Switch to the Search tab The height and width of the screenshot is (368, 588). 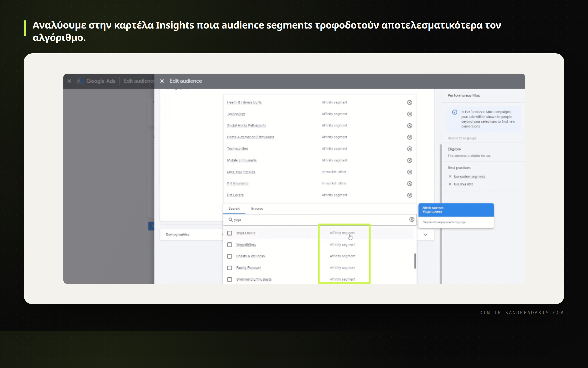click(x=234, y=209)
